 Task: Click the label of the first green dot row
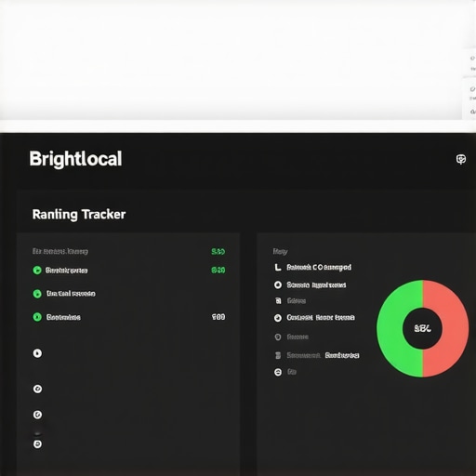[66, 271]
